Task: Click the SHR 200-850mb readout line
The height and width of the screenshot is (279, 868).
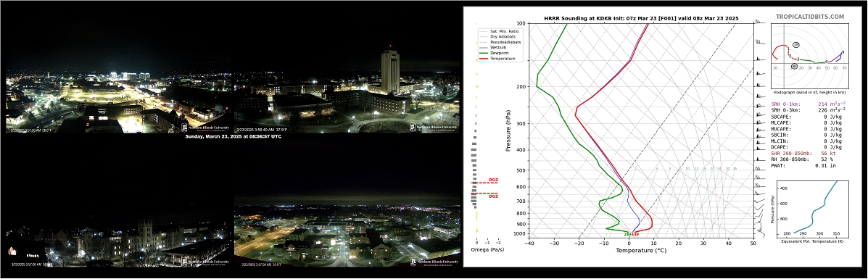Action: click(803, 153)
